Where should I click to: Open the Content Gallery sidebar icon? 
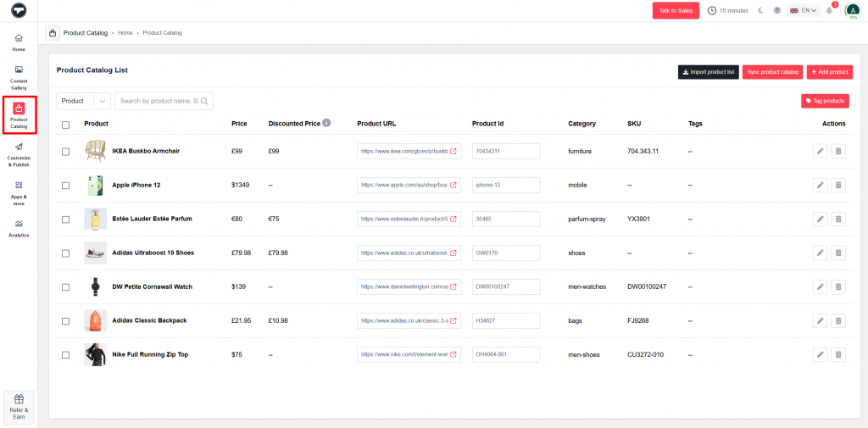pos(19,76)
